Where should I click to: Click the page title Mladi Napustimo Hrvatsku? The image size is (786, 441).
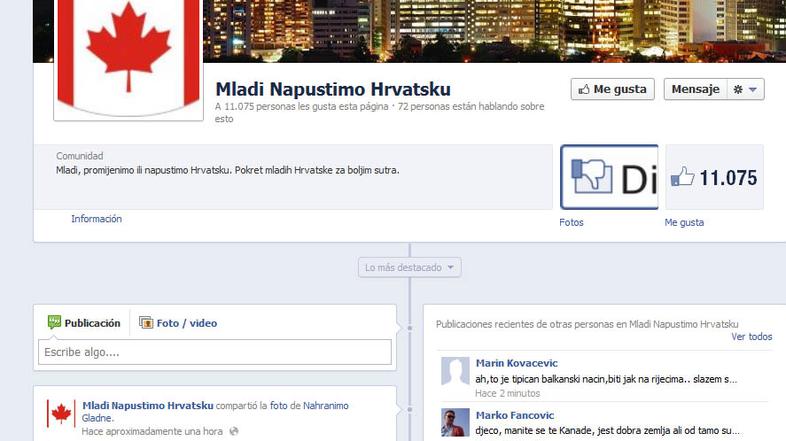pos(333,89)
